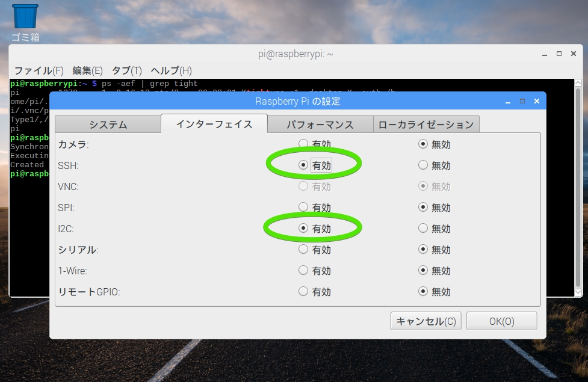The height and width of the screenshot is (382, 588).
Task: Enable 1-Wire by selecting 有効
Action: pos(303,270)
